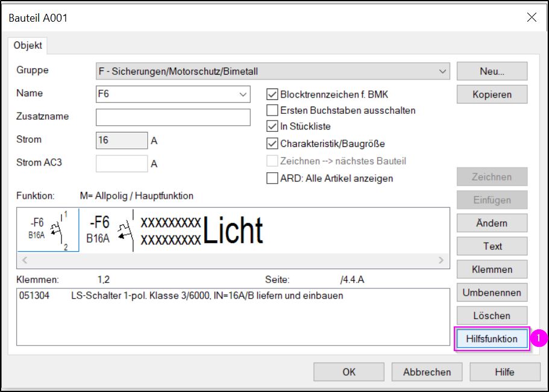Screen dimensions: 549x392
Task: Click Abbrechen to cancel
Action: tap(427, 372)
